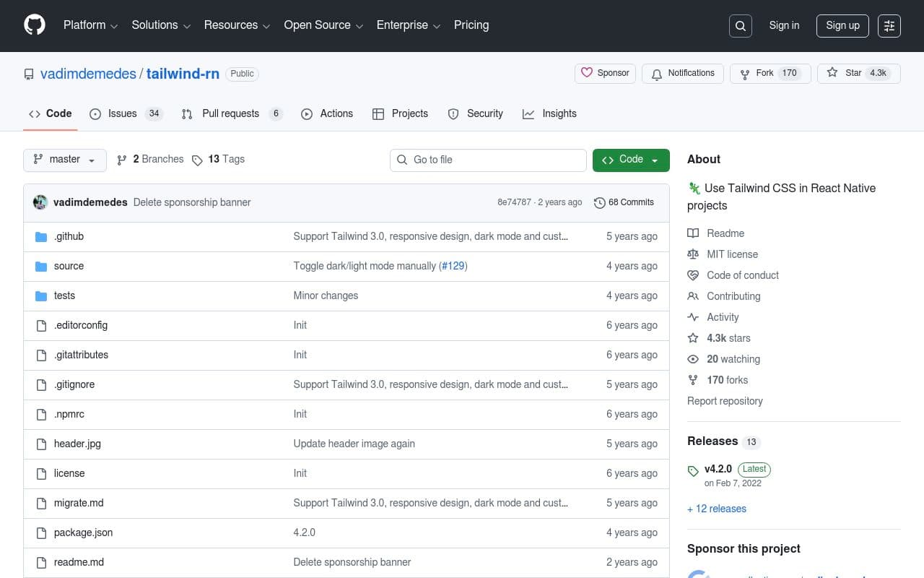The width and height of the screenshot is (924, 578).
Task: Open the package.json file
Action: (83, 532)
